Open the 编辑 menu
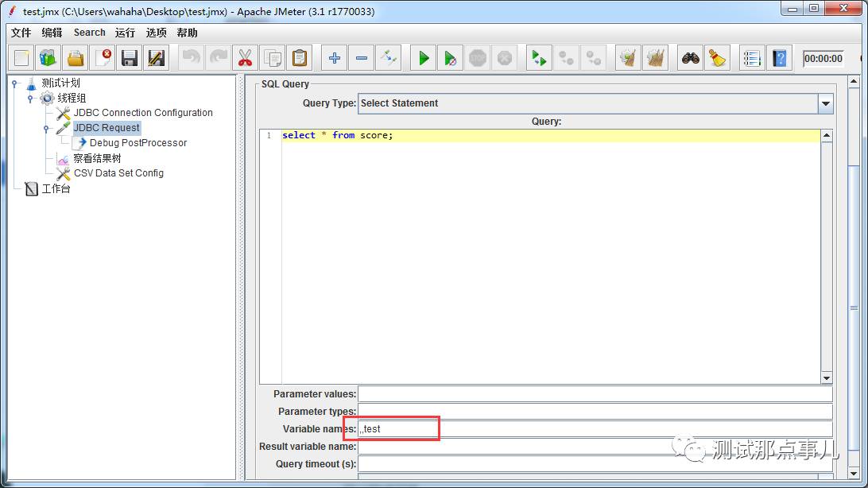 pyautogui.click(x=52, y=33)
